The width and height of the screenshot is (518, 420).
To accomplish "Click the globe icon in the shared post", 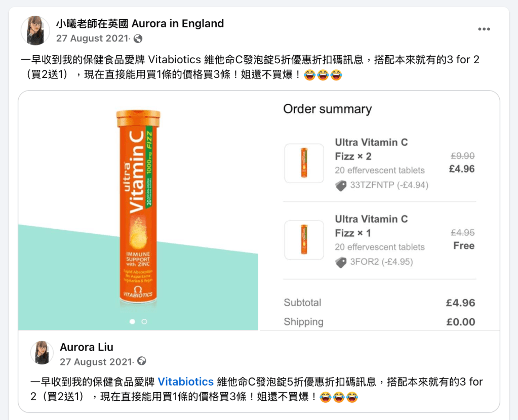I will point(142,361).
